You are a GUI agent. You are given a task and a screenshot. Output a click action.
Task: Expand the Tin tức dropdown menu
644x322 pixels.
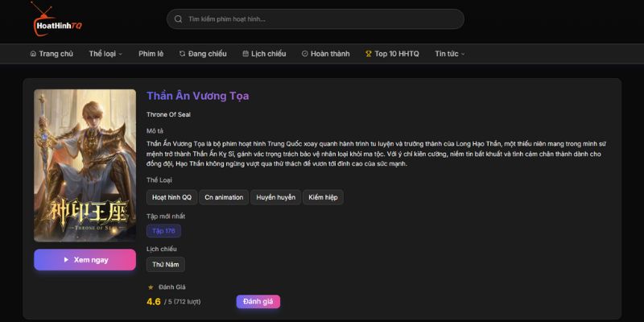[450, 54]
